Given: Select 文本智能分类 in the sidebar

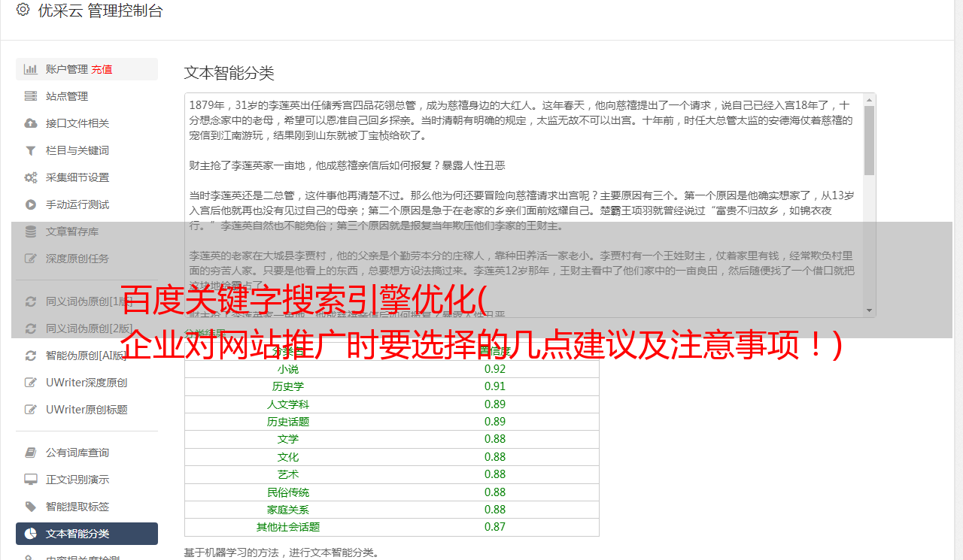Looking at the screenshot, I should tap(87, 534).
